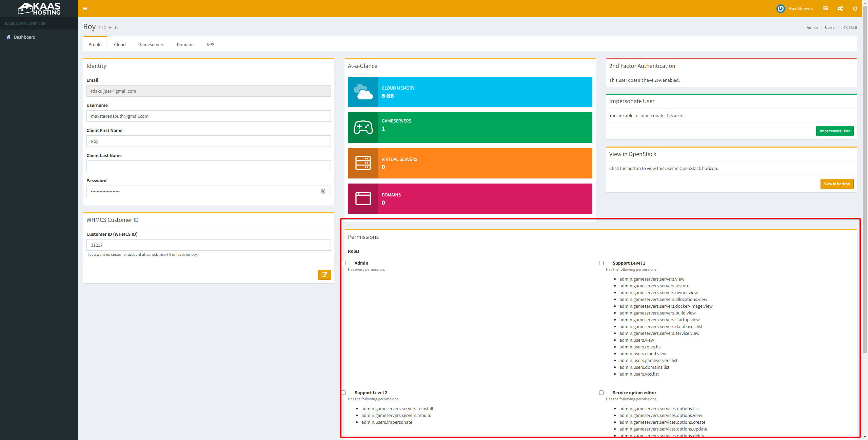Open the Cloud tab
Viewport: 868px width, 440px height.
click(120, 44)
